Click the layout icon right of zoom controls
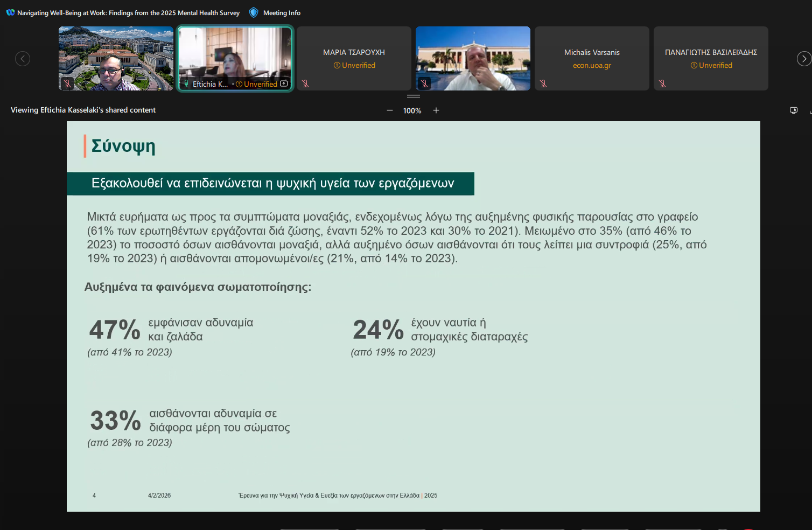This screenshot has height=530, width=812. click(793, 110)
